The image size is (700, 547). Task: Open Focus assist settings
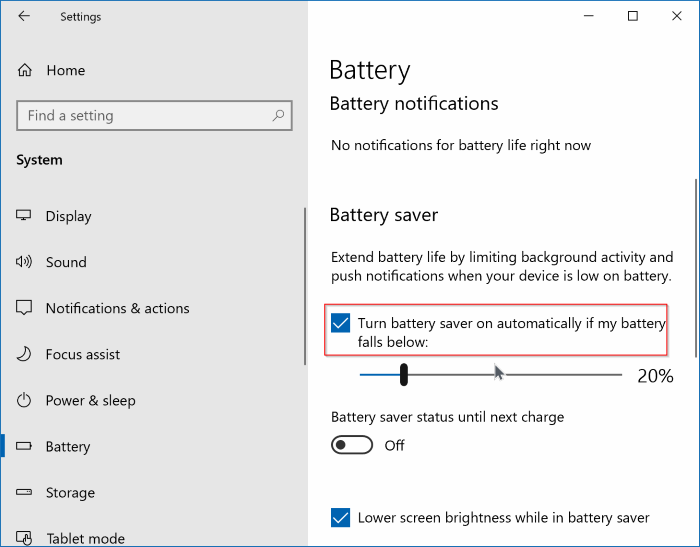tap(153, 354)
